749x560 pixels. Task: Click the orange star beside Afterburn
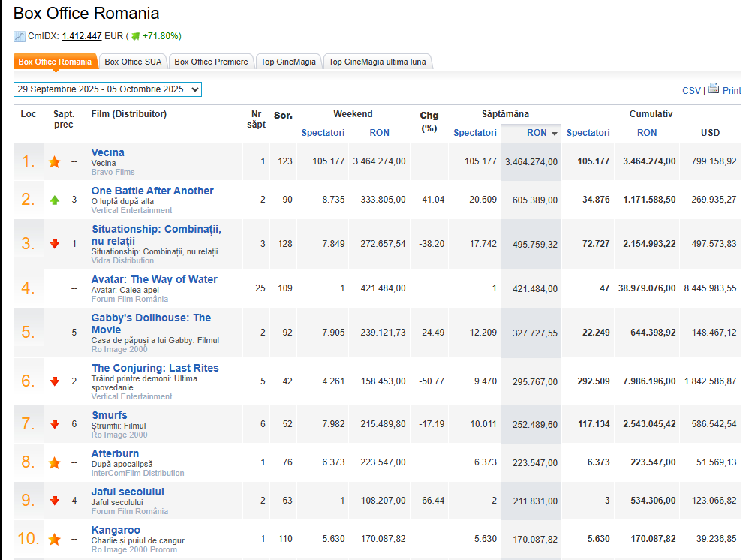click(x=54, y=463)
